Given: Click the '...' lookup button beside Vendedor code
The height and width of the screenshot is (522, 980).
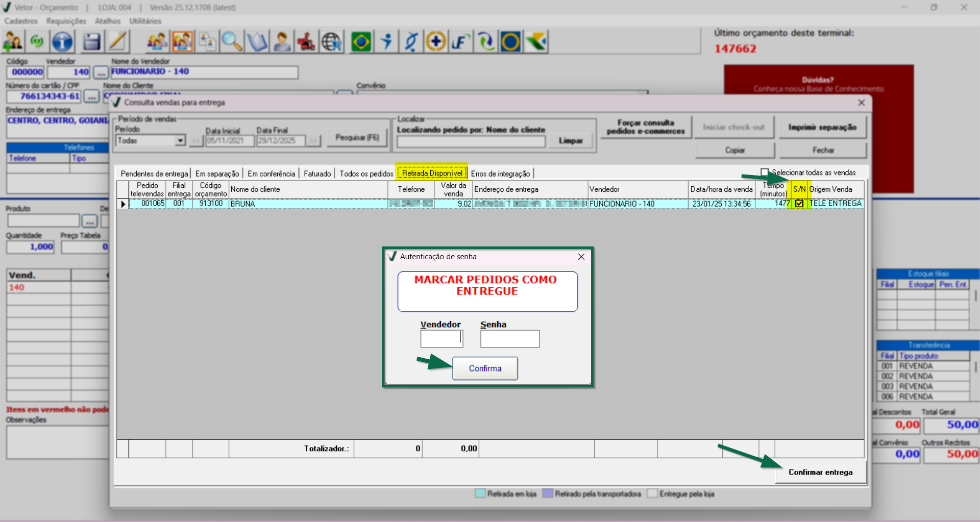Looking at the screenshot, I should [x=101, y=72].
